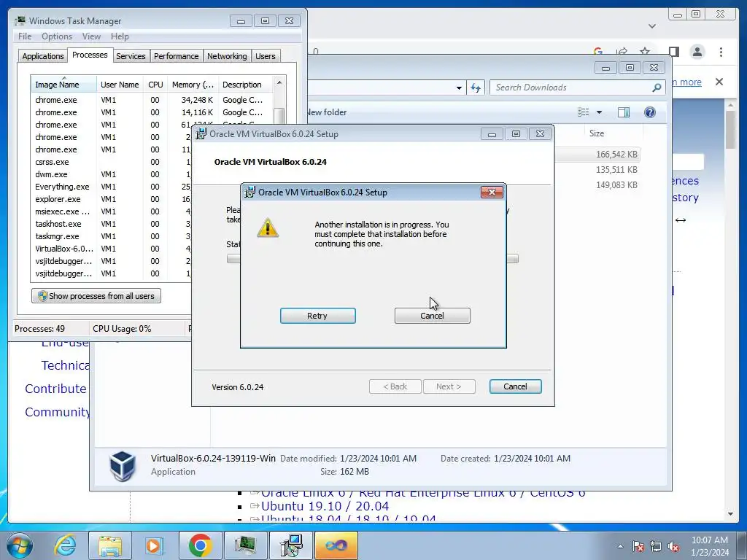The height and width of the screenshot is (560, 747).
Task: Expand Chrome tab search chevron
Action: [x=652, y=26]
